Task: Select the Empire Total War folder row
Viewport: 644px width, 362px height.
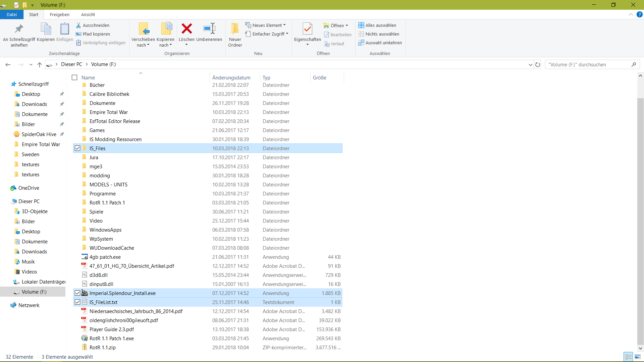Action: [208, 112]
